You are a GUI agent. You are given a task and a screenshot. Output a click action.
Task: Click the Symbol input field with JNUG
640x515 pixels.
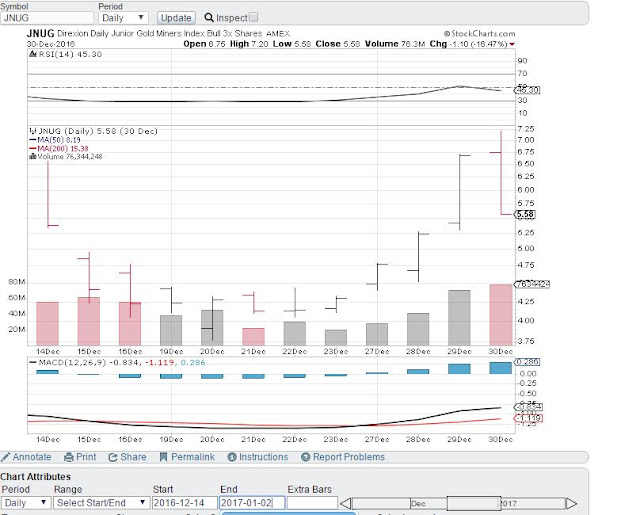47,18
